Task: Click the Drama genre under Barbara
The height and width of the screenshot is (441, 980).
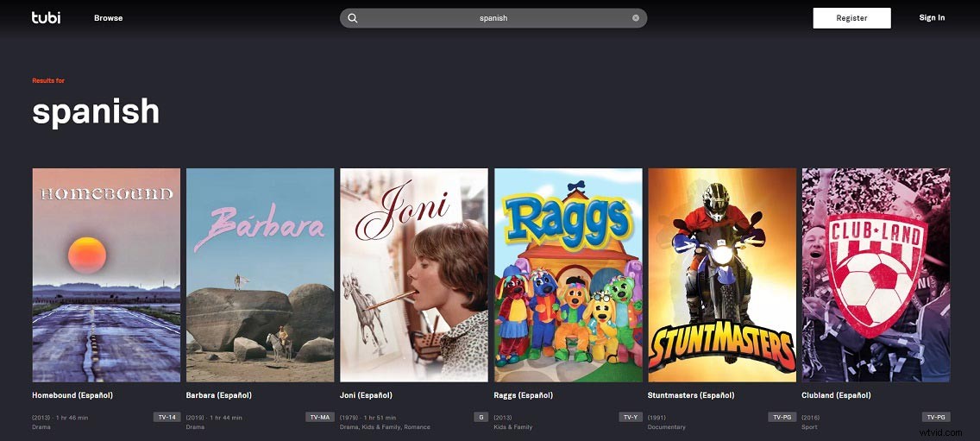Action: [x=195, y=427]
